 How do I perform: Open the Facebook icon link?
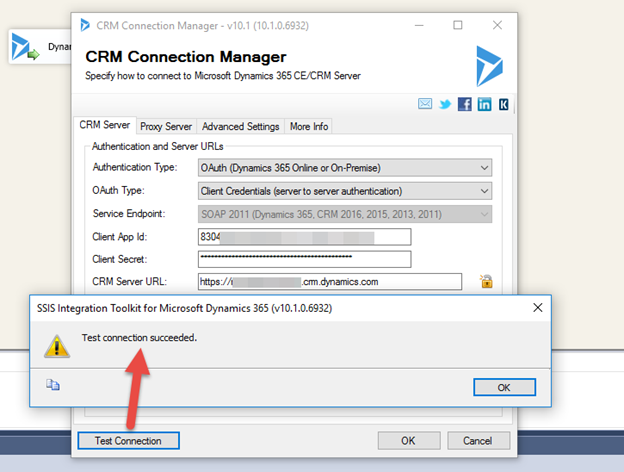click(464, 104)
